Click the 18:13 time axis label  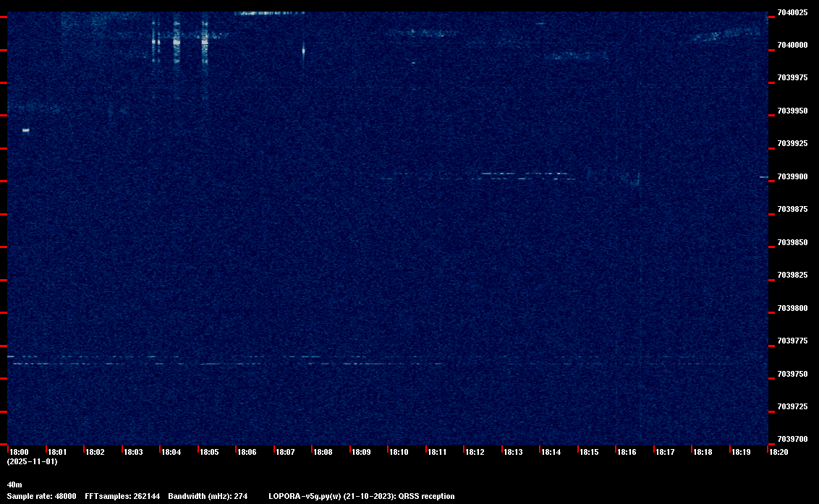pyautogui.click(x=513, y=452)
